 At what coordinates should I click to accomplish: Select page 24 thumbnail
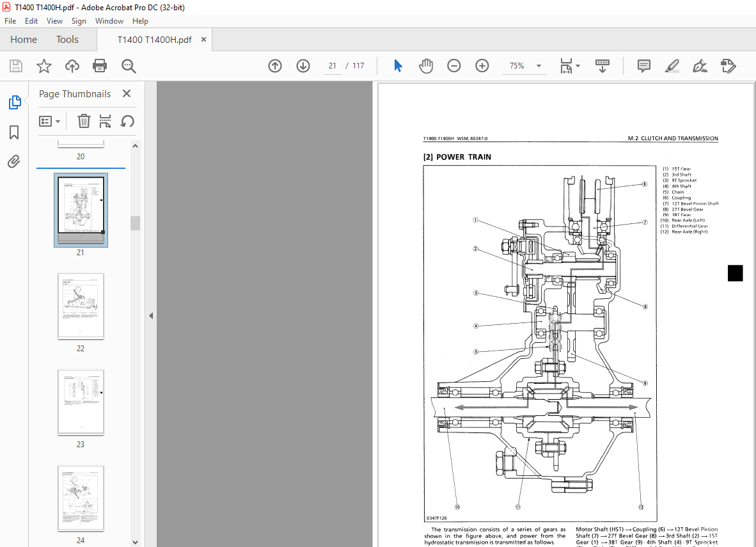click(81, 498)
